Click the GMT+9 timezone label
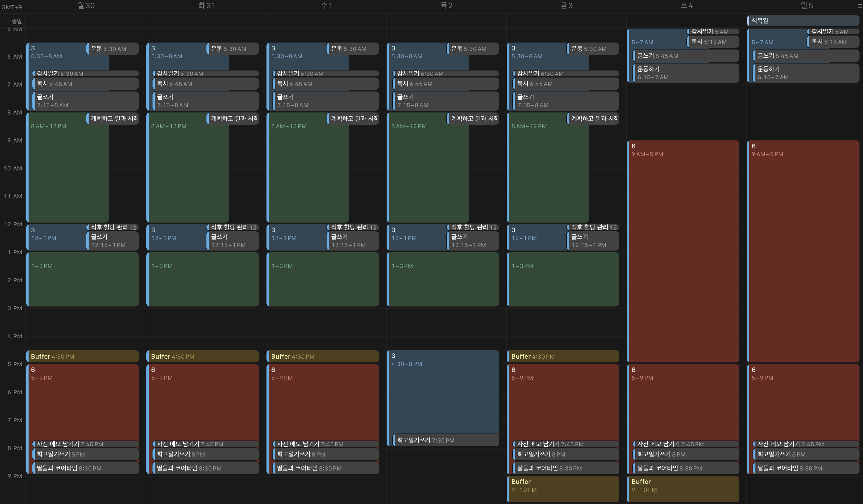Screen dimensions: 863x504 coord(12,7)
